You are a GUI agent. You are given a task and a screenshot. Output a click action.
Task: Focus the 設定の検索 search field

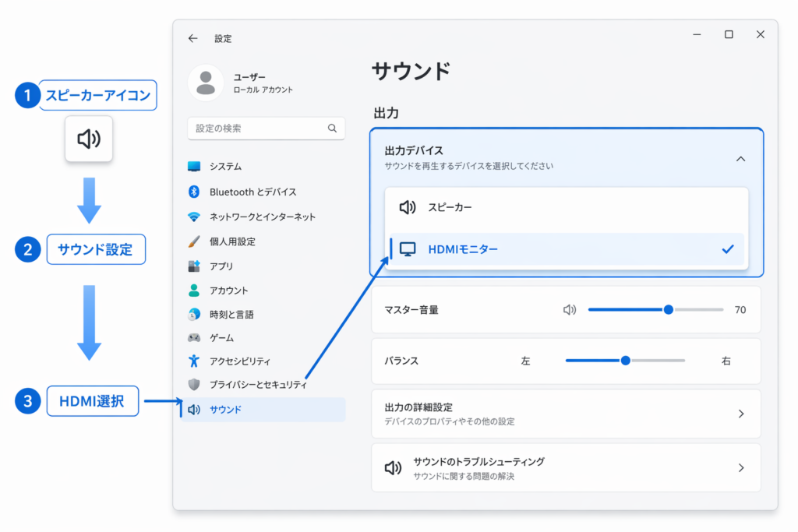coord(267,129)
